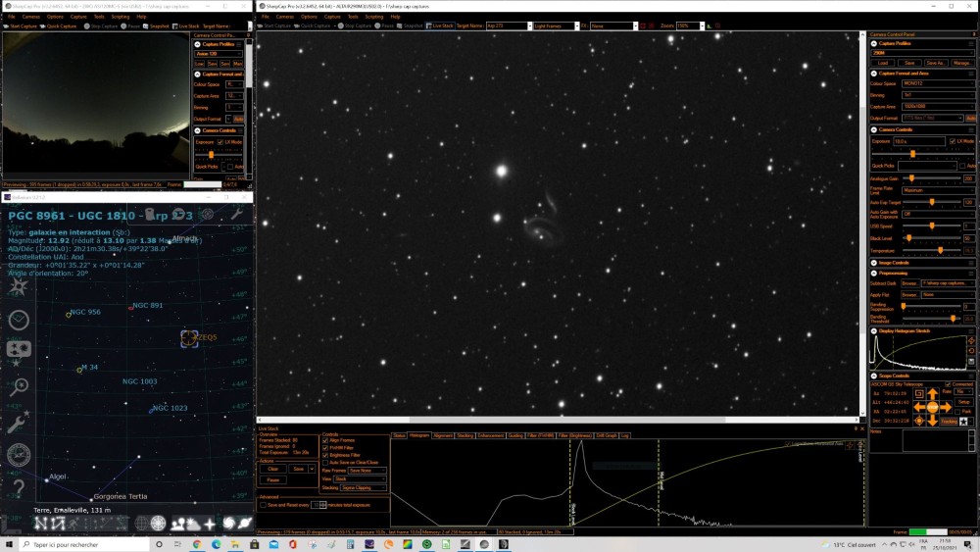Click Tracking button in Scope Controls
This screenshot has height=552, width=980.
click(x=949, y=422)
